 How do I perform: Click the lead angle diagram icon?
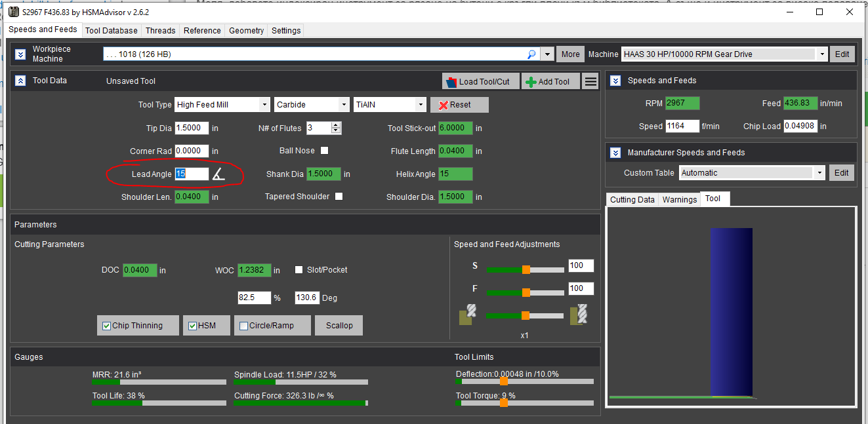pyautogui.click(x=218, y=174)
